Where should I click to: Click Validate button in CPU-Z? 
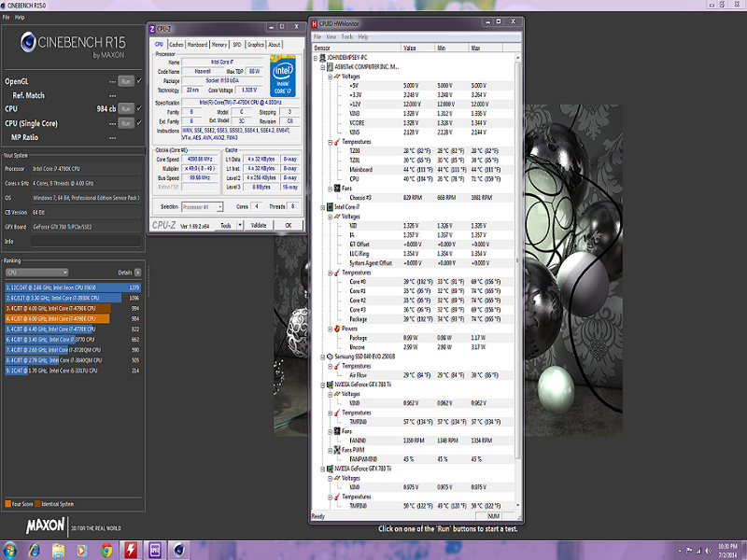[x=259, y=225]
